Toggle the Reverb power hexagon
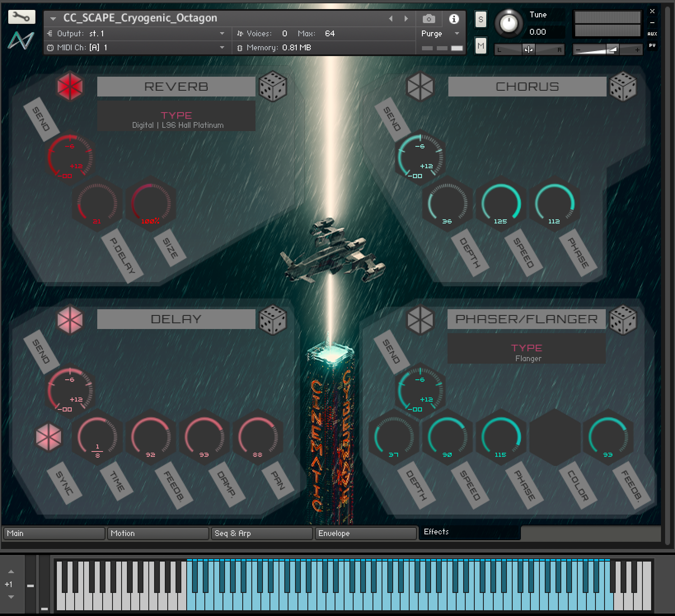 click(x=70, y=87)
